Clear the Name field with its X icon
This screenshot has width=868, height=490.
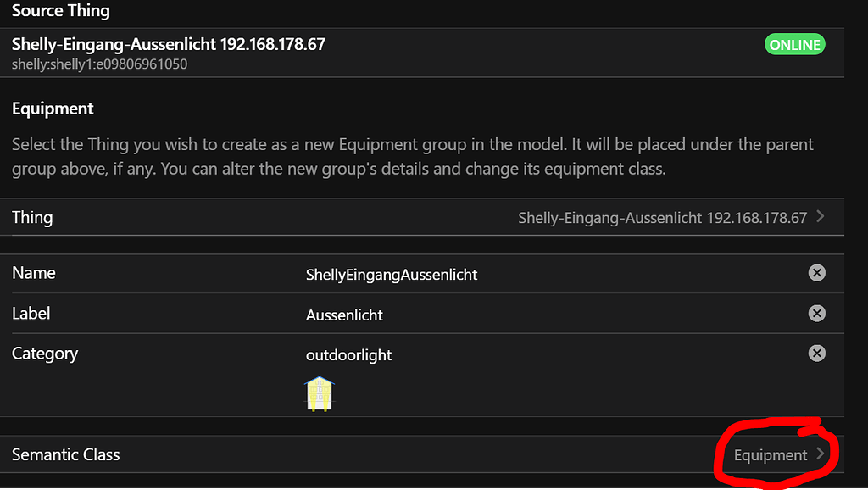[816, 273]
